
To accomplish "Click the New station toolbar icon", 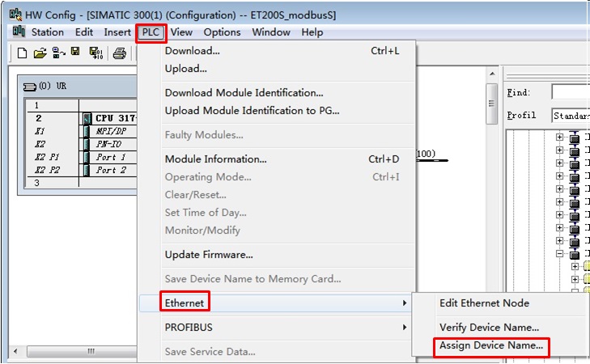I will click(x=23, y=53).
